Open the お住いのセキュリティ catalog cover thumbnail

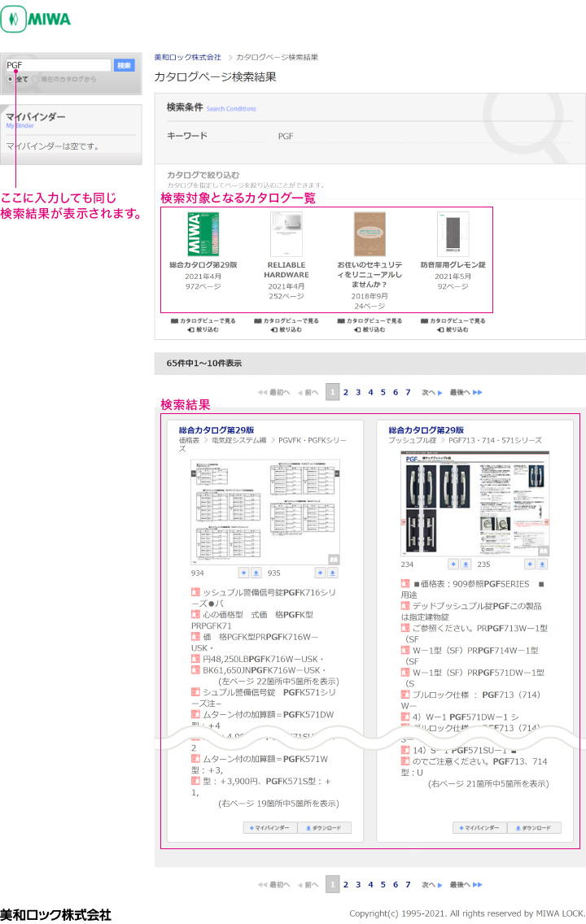370,234
